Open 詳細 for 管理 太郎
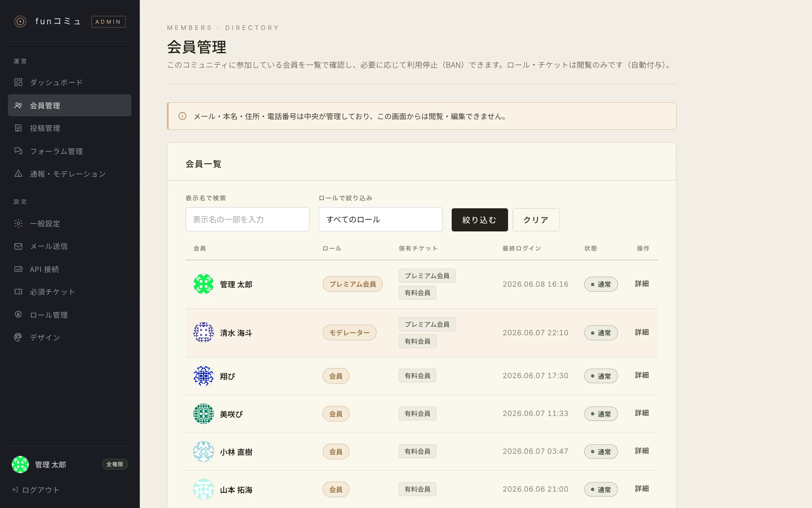Viewport: 812px width, 508px height. click(642, 284)
